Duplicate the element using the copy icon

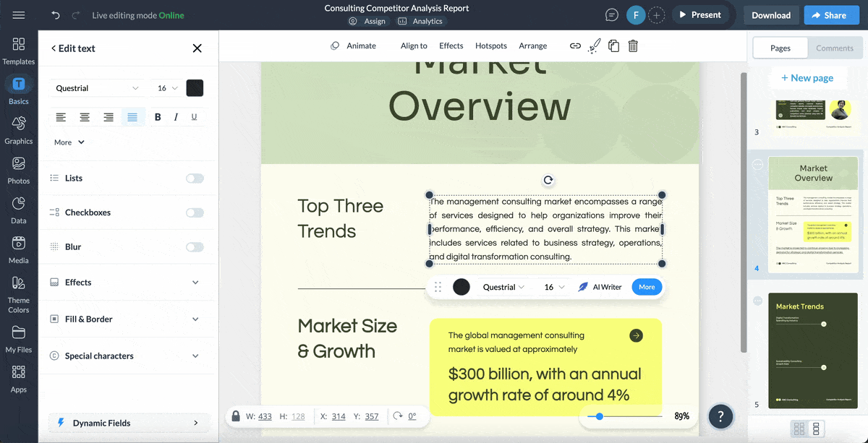(x=613, y=46)
